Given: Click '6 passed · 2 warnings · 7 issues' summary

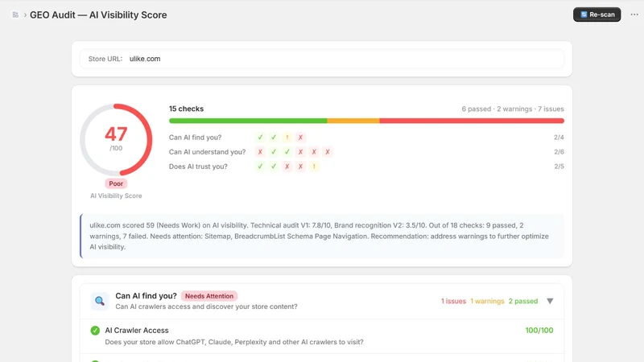Looking at the screenshot, I should pyautogui.click(x=513, y=109).
